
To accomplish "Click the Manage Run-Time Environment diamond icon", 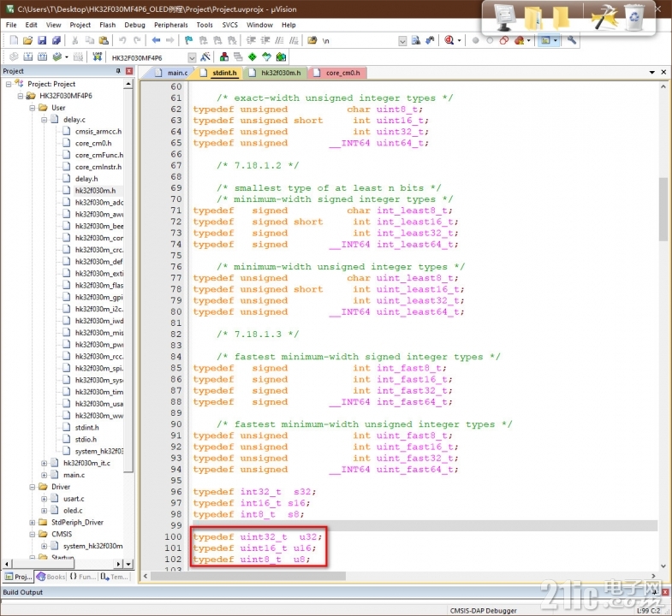I will (253, 56).
